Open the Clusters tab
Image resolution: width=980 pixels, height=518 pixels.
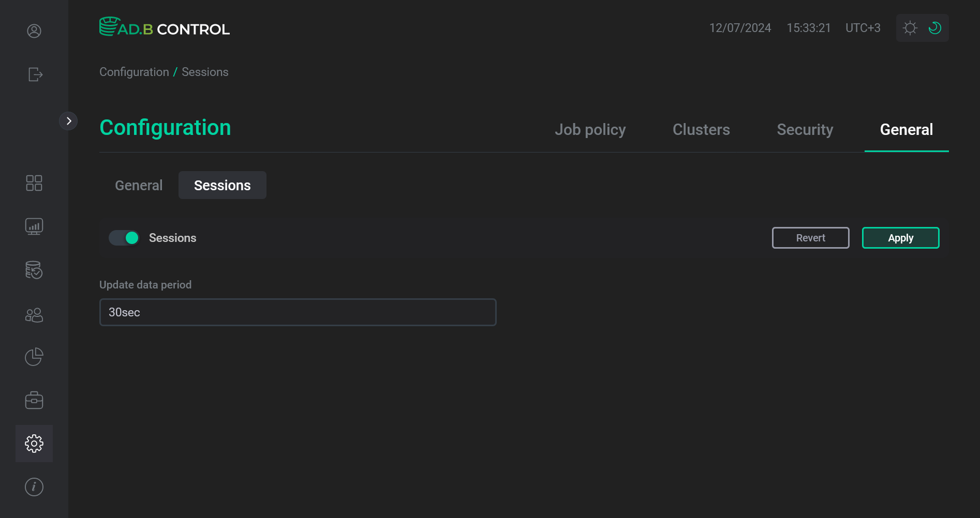pos(701,130)
